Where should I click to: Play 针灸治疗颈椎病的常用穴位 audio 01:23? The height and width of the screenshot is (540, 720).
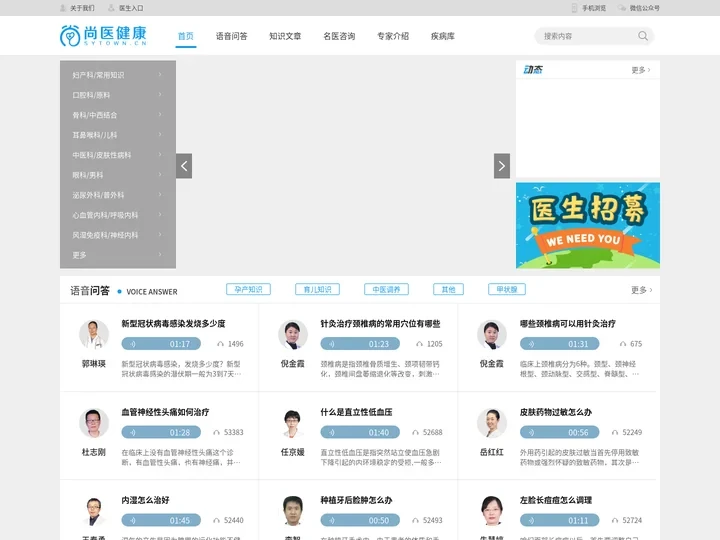(x=360, y=344)
